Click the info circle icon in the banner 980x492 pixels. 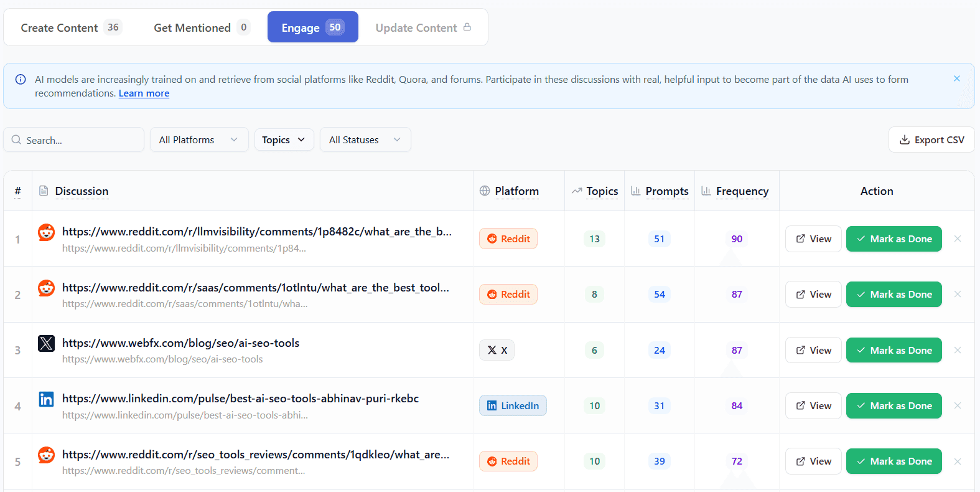point(21,79)
